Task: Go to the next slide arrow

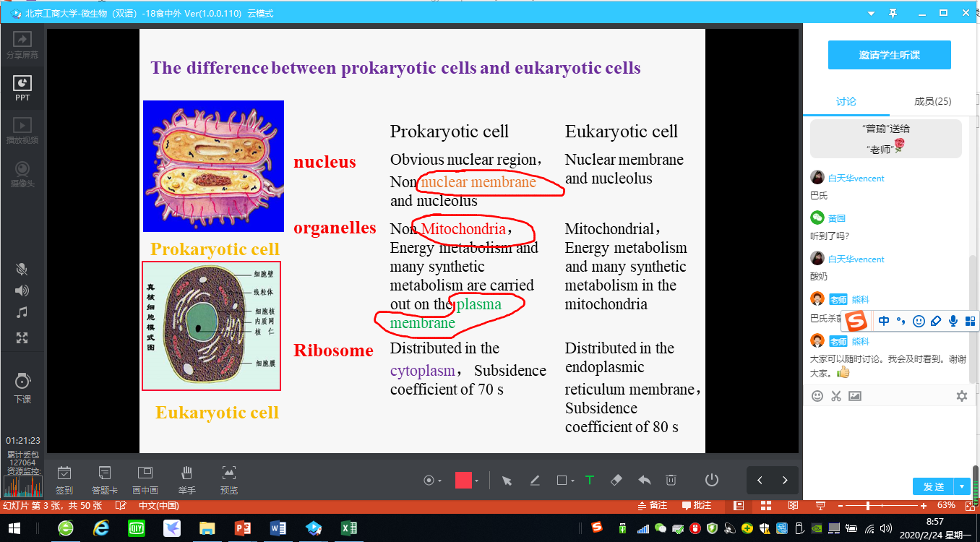Action: [x=785, y=481]
